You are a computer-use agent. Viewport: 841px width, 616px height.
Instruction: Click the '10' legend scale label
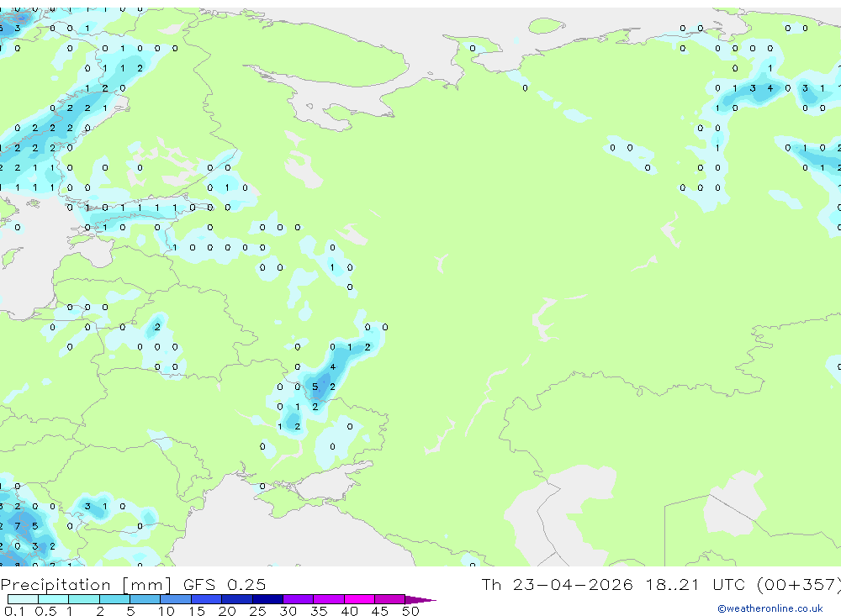tap(167, 611)
